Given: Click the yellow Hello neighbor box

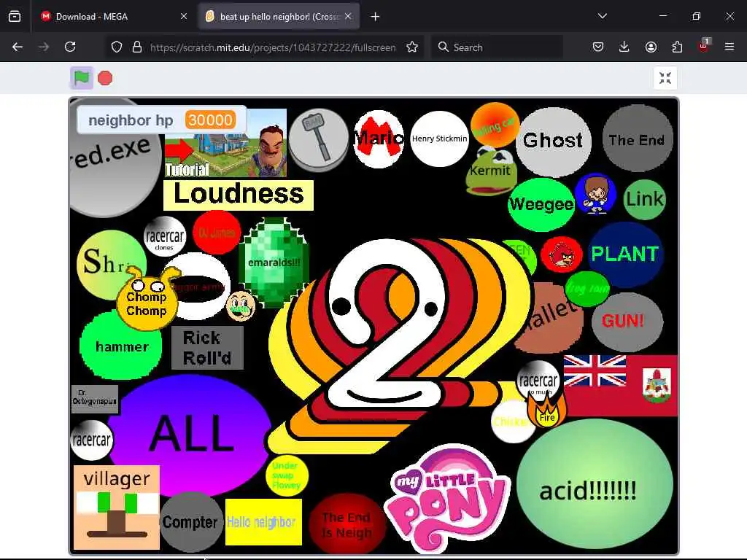Looking at the screenshot, I should tap(263, 522).
